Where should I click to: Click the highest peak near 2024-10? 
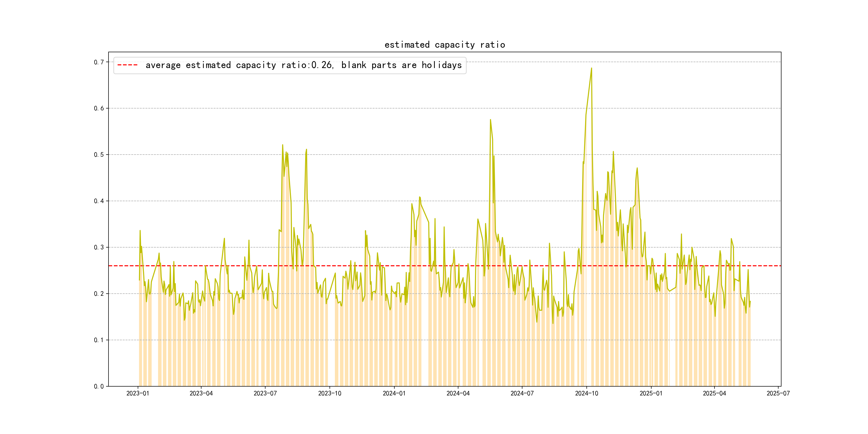pyautogui.click(x=591, y=68)
